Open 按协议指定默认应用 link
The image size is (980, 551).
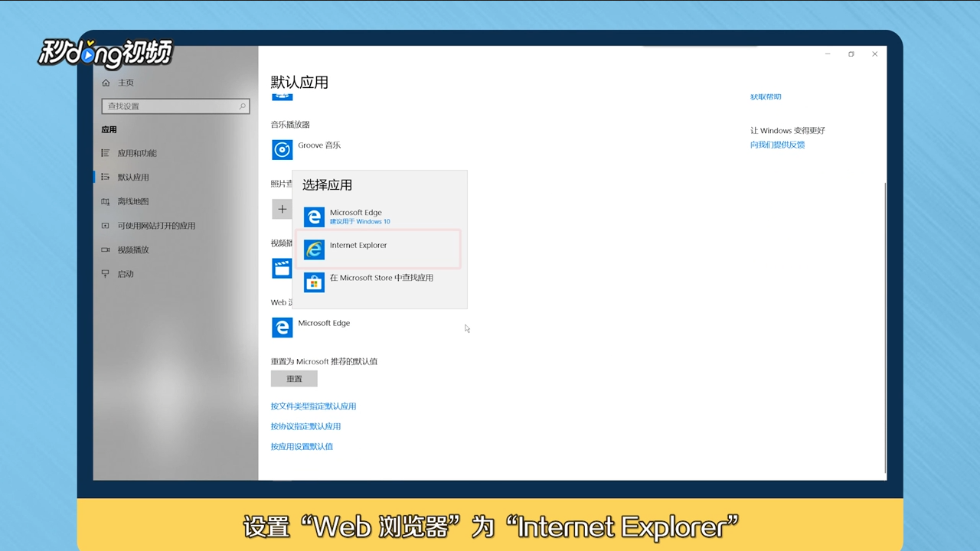click(305, 426)
